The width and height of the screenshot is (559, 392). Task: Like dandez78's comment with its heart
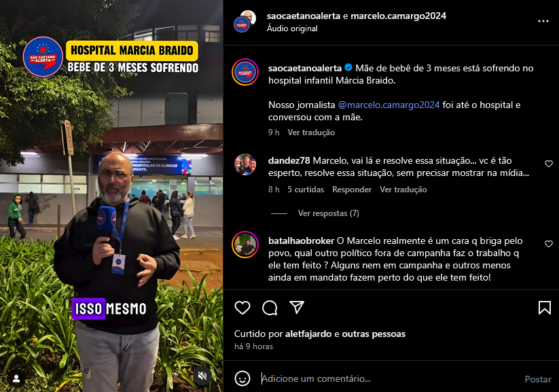[x=549, y=164]
